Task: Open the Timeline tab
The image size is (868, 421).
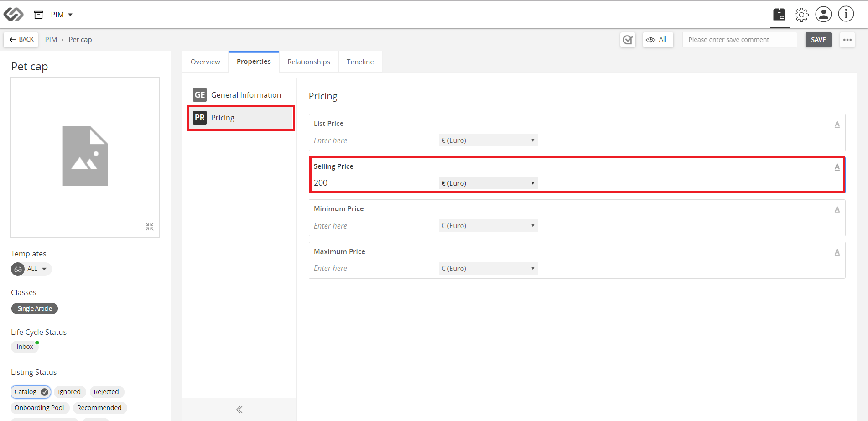Action: pyautogui.click(x=360, y=62)
